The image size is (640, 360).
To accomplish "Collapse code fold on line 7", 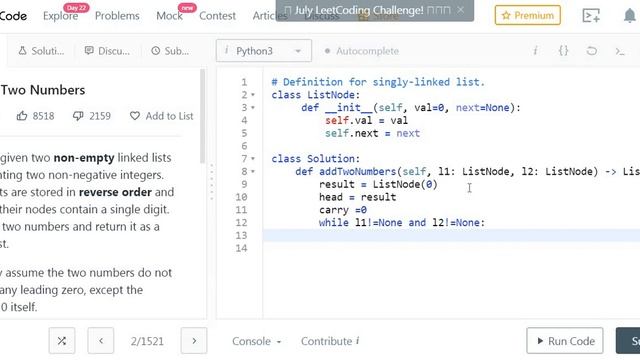I will tap(253, 158).
